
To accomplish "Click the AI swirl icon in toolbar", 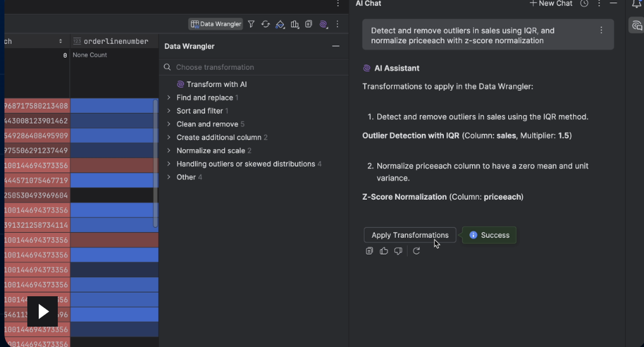I will pos(323,24).
